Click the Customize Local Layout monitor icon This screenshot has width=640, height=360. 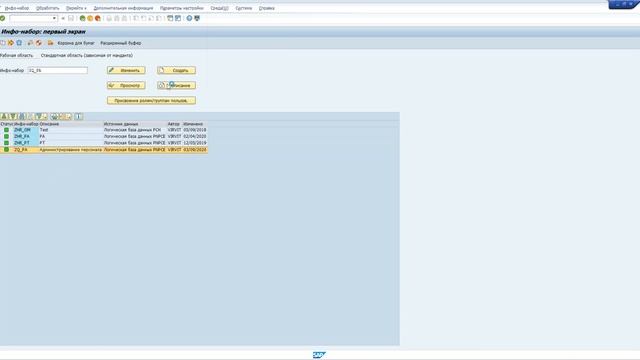click(197, 18)
